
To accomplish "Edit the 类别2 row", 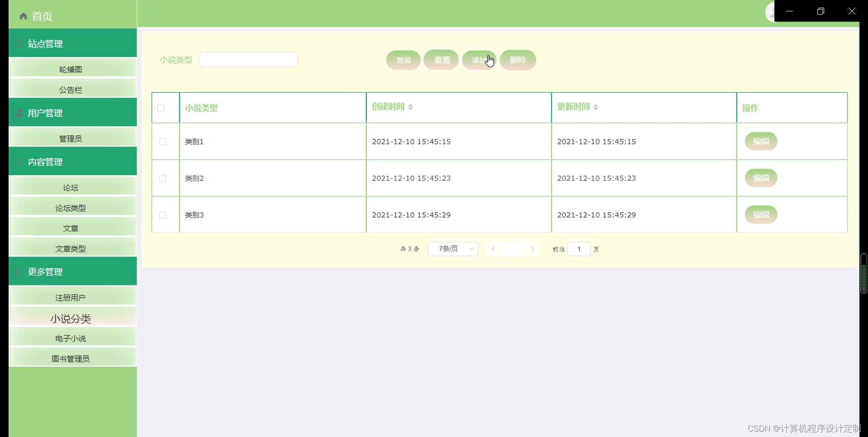I will point(761,178).
